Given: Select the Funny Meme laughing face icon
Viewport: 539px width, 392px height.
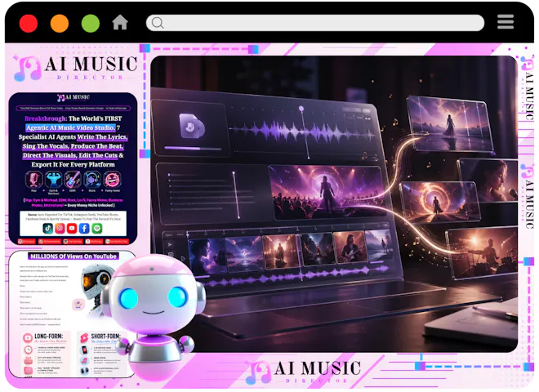Looking at the screenshot, I should pos(112,180).
